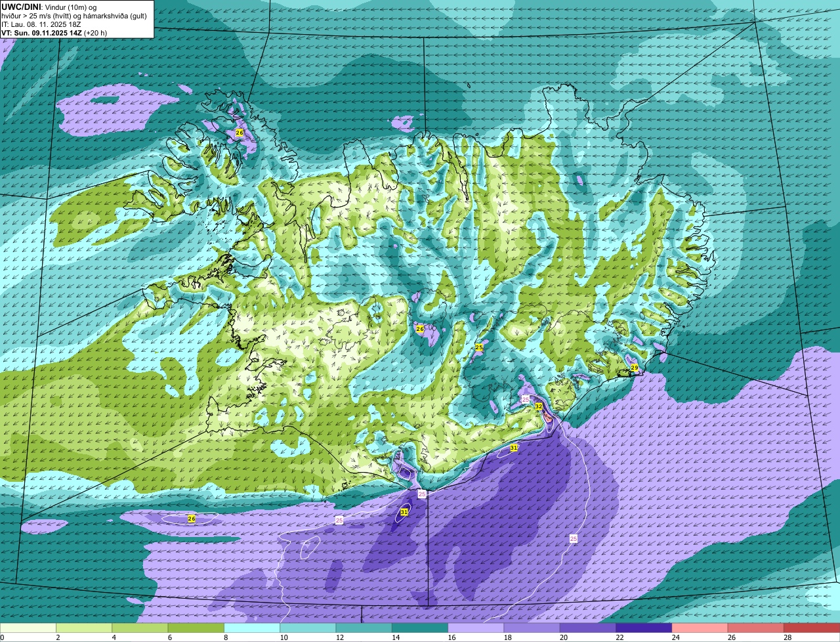Click the yellow 26 marker in the Westfjords
This screenshot has height=642, width=840.
coord(240,133)
